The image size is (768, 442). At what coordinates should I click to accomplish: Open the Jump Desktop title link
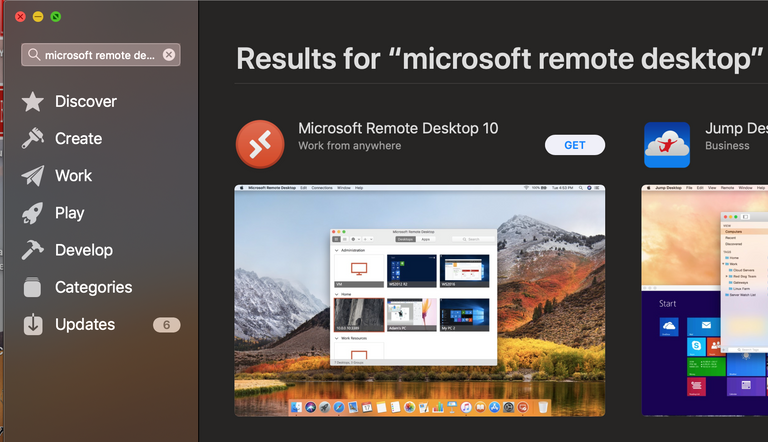(x=736, y=128)
